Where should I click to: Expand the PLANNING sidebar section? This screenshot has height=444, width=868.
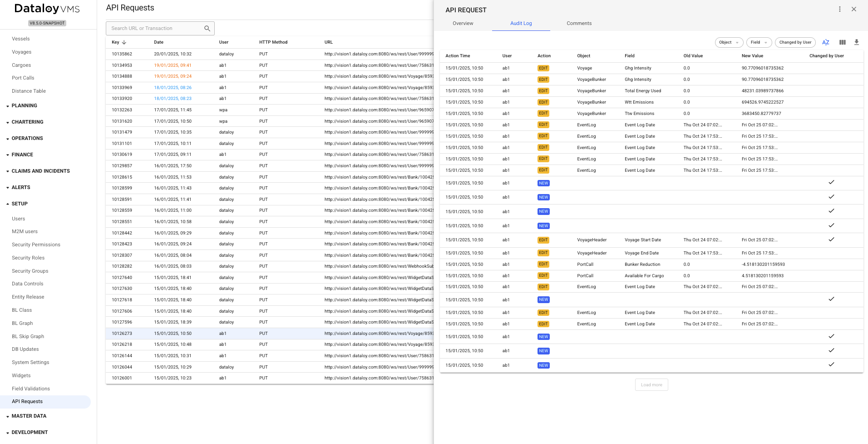coord(25,105)
